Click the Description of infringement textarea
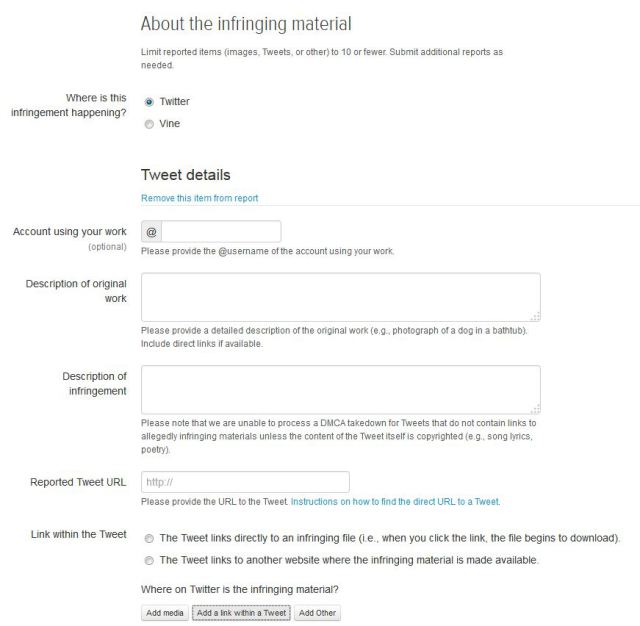 coord(341,390)
